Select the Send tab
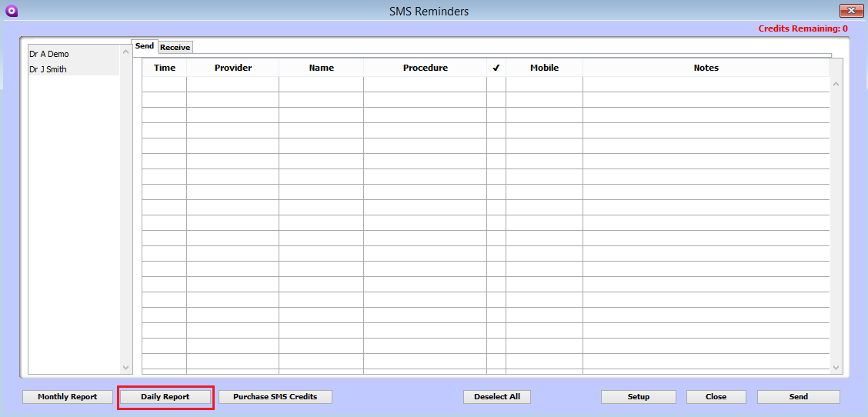This screenshot has height=417, width=868. pos(145,46)
